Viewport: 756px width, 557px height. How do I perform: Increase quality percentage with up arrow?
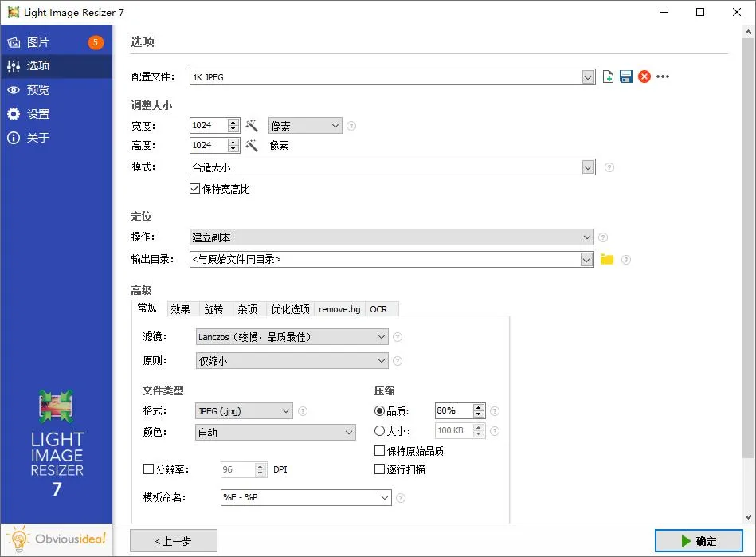[478, 407]
